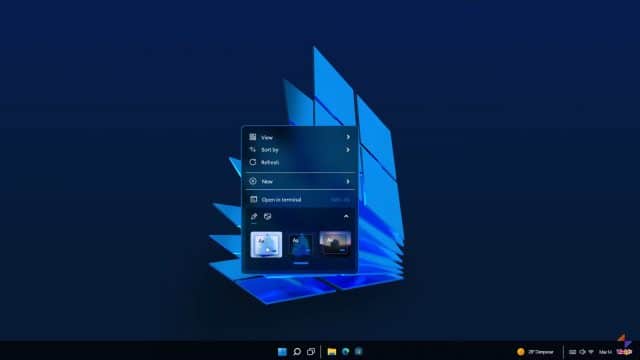The height and width of the screenshot is (360, 640).
Task: Open the Windows Start menu
Action: pyautogui.click(x=282, y=351)
